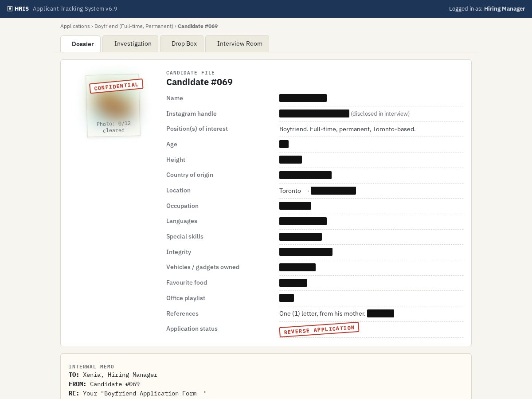The image size is (532, 399).
Task: Go to the Interview Room tab
Action: click(x=237, y=43)
